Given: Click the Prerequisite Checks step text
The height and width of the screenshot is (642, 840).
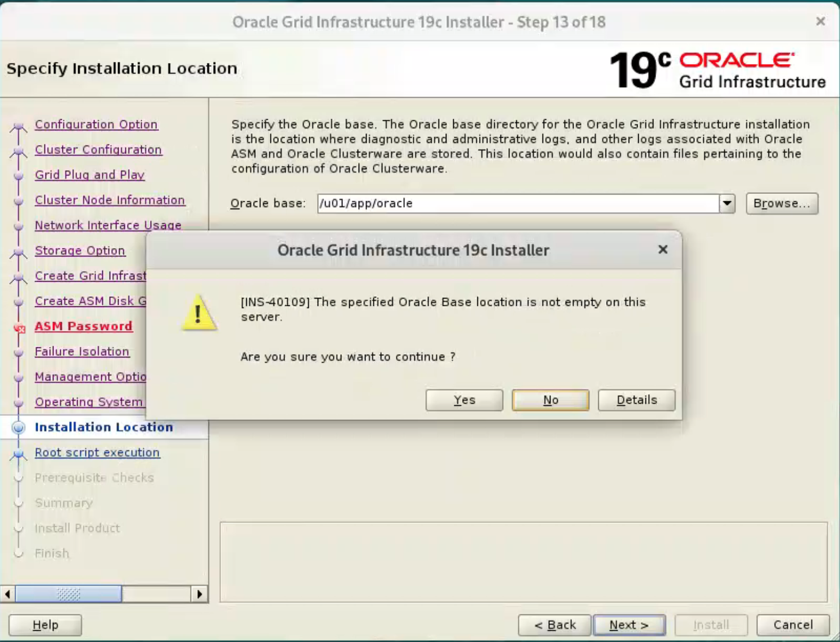Looking at the screenshot, I should (94, 478).
